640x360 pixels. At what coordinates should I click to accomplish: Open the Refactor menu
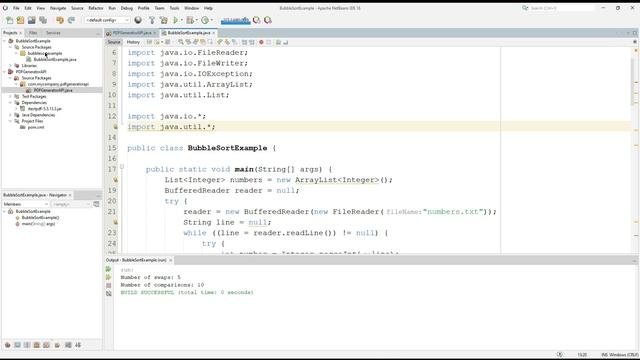[96, 8]
